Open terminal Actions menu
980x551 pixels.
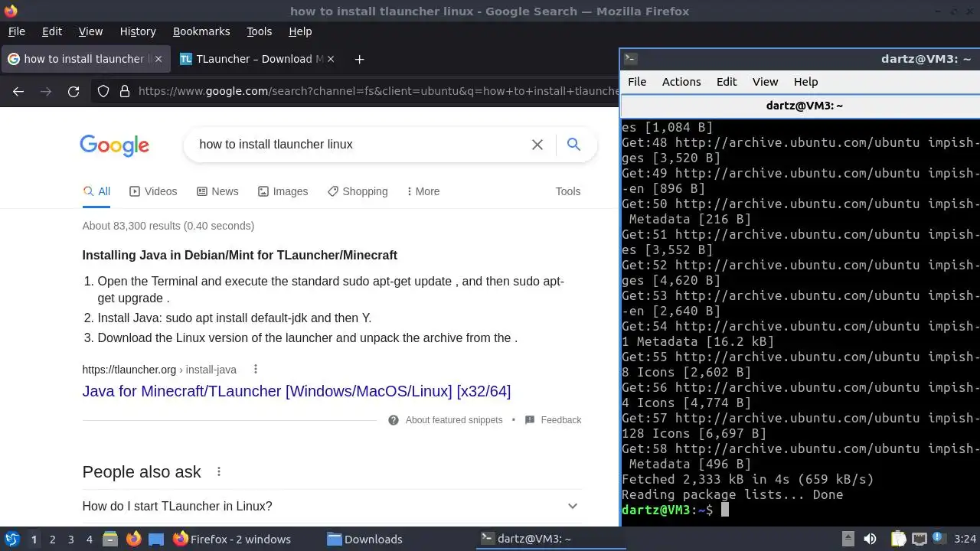click(681, 82)
